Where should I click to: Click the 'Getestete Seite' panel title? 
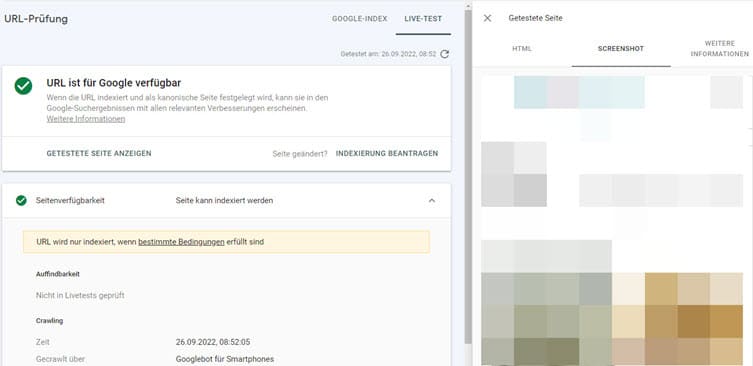tap(535, 18)
